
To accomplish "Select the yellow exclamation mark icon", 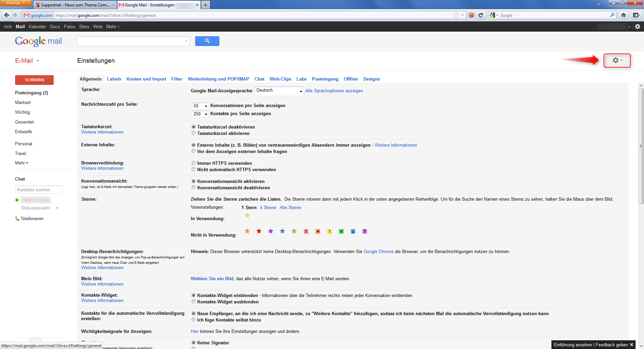I will click(329, 231).
